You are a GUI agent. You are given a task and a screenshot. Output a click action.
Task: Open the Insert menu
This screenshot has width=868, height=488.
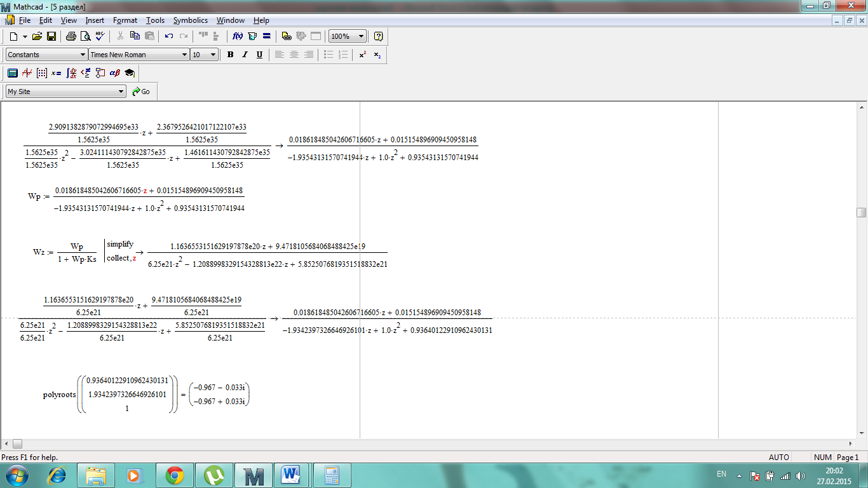(95, 20)
